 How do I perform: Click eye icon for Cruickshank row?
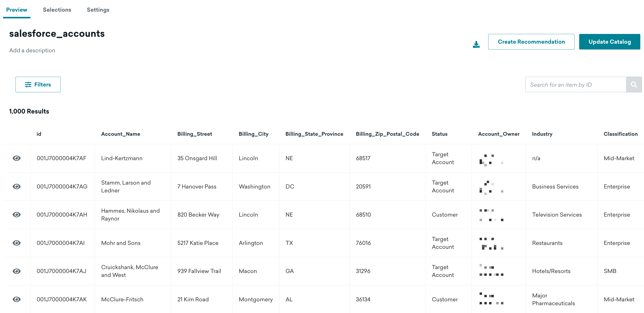click(x=17, y=271)
